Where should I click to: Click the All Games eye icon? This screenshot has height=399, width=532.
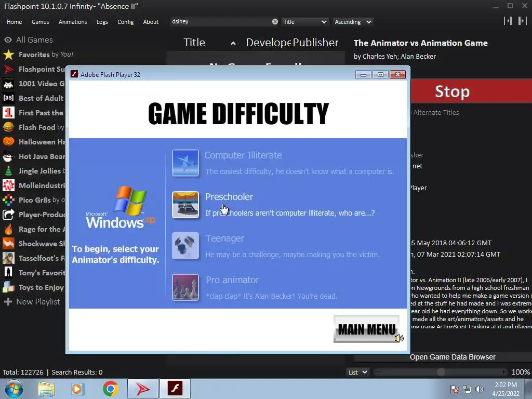(8, 40)
